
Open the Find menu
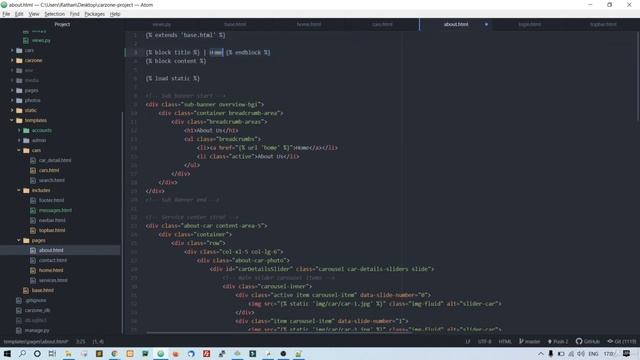[74, 14]
